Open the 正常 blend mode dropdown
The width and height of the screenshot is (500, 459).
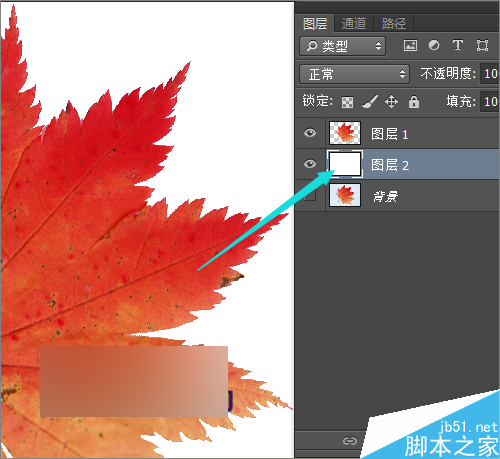point(354,74)
